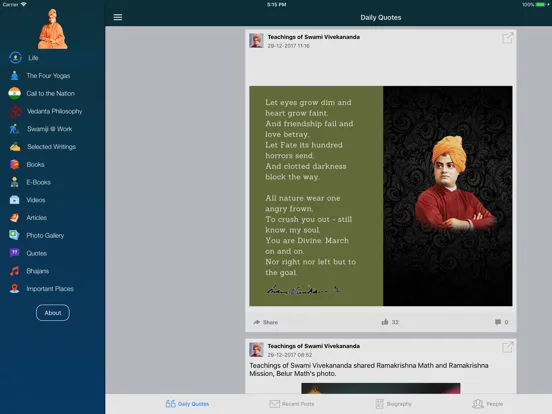
Task: Click the Bhajans music note icon
Action: pyautogui.click(x=14, y=271)
